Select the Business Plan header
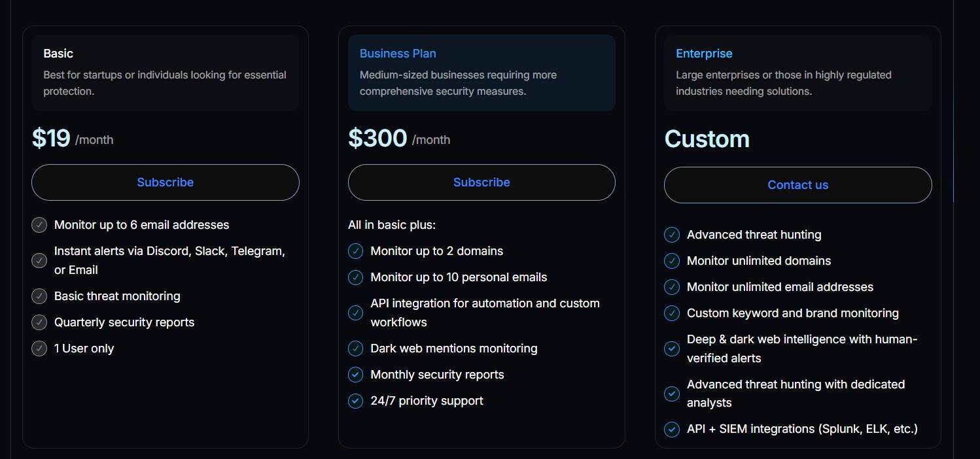 tap(398, 53)
